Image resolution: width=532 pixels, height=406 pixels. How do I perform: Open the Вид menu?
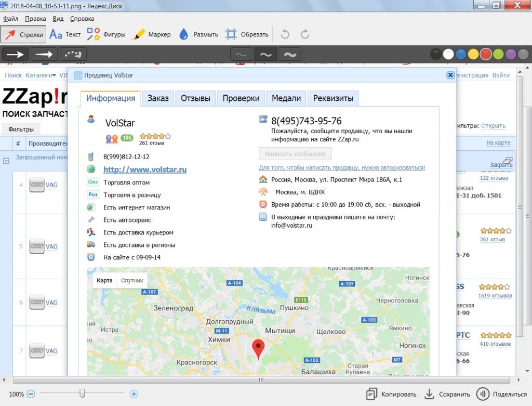pos(58,19)
